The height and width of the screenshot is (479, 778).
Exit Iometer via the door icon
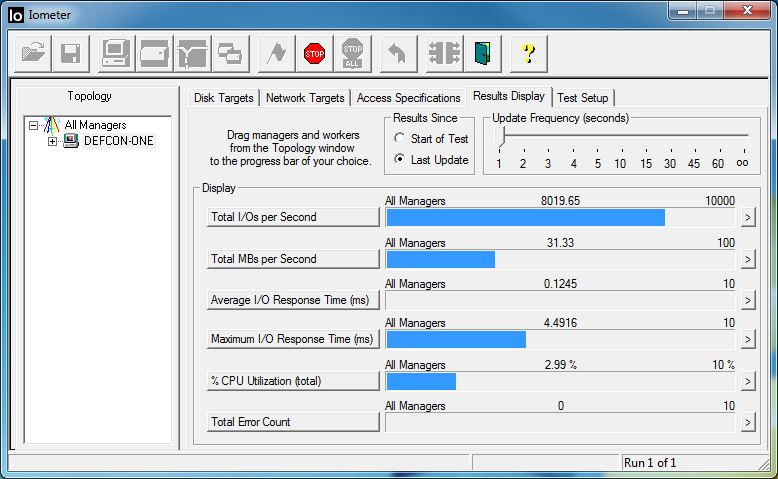point(483,53)
